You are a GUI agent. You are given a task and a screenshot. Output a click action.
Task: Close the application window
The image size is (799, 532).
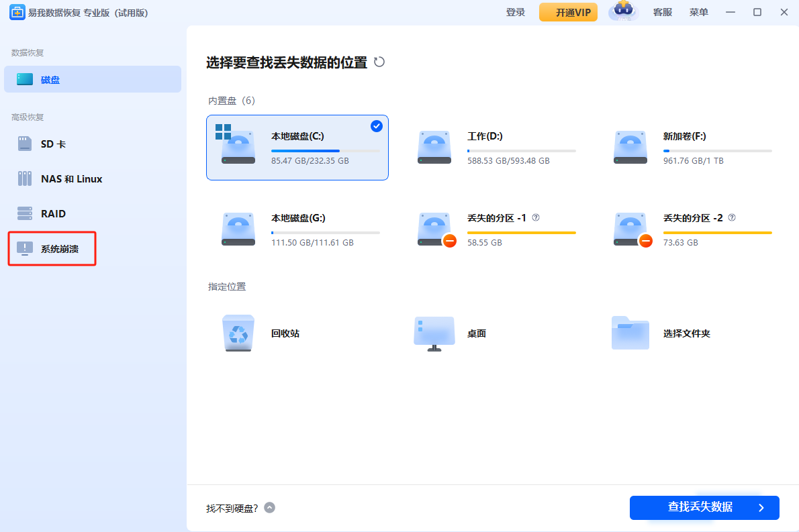[x=784, y=12]
